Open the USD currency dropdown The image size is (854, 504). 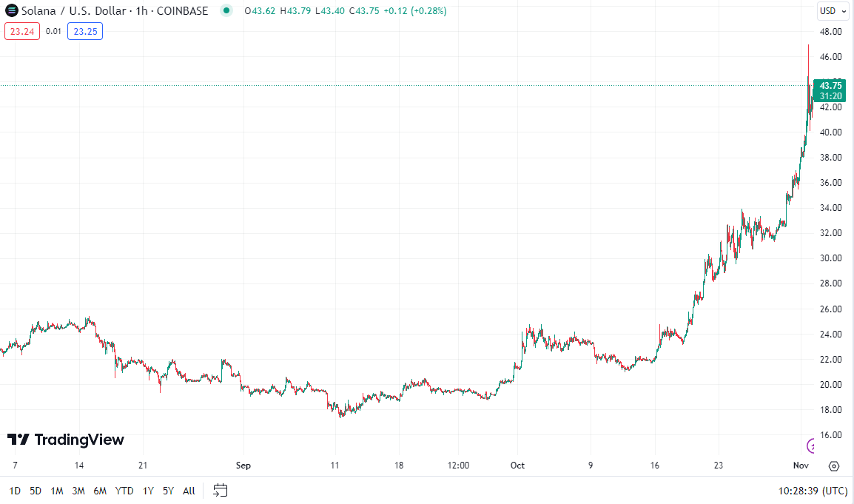point(833,11)
